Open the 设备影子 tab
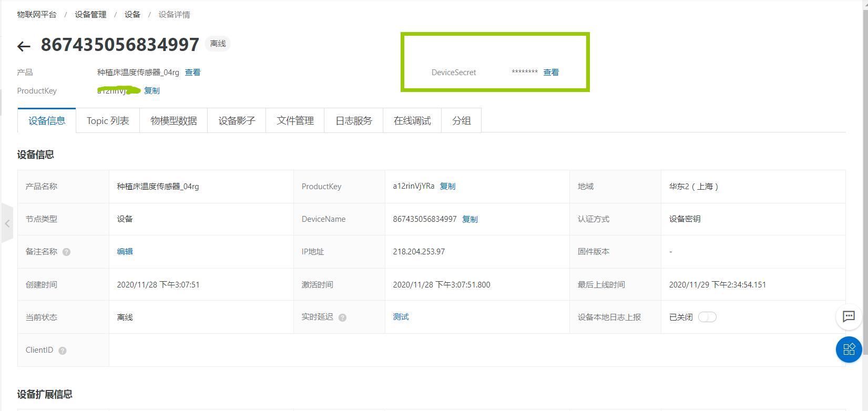Viewport: 868px width, 411px height. pyautogui.click(x=237, y=121)
